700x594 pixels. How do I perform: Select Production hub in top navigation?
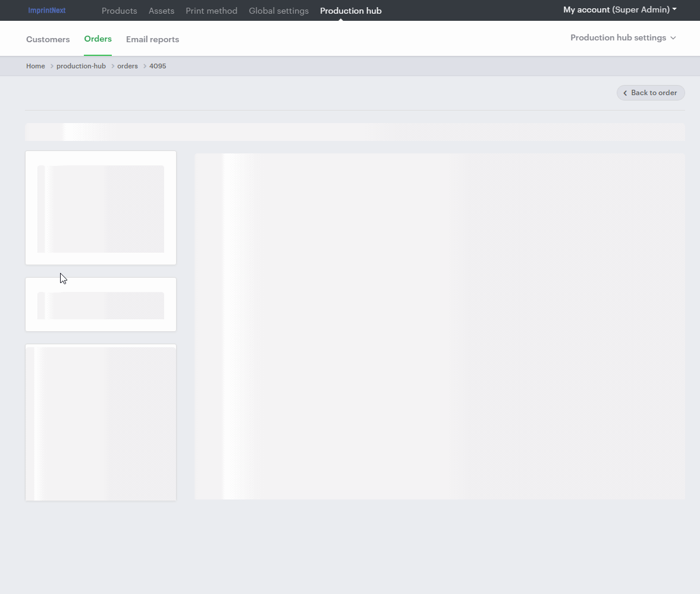350,11
